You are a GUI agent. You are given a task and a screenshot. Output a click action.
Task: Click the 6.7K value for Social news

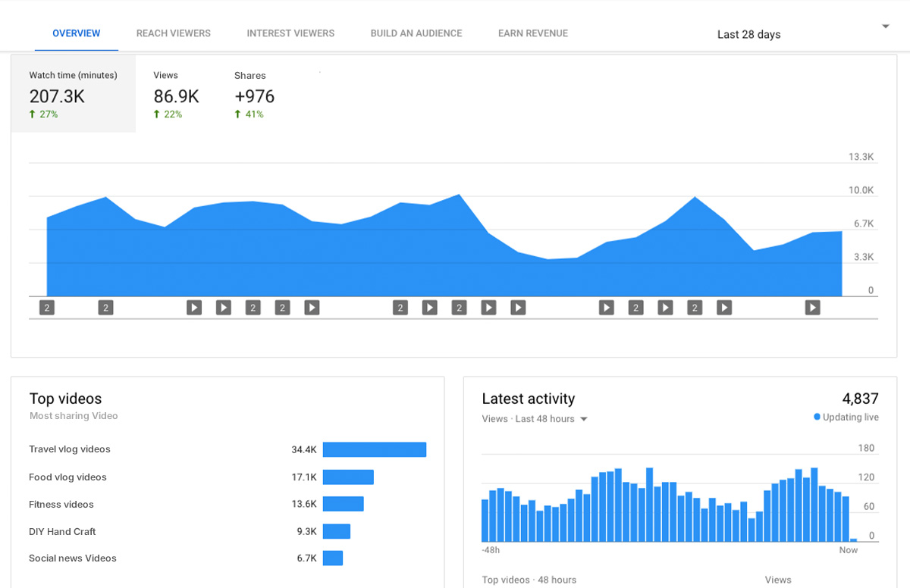(x=306, y=558)
